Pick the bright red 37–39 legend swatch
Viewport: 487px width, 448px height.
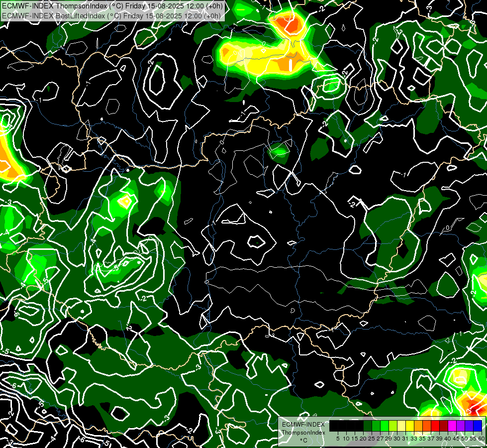coord(435,426)
